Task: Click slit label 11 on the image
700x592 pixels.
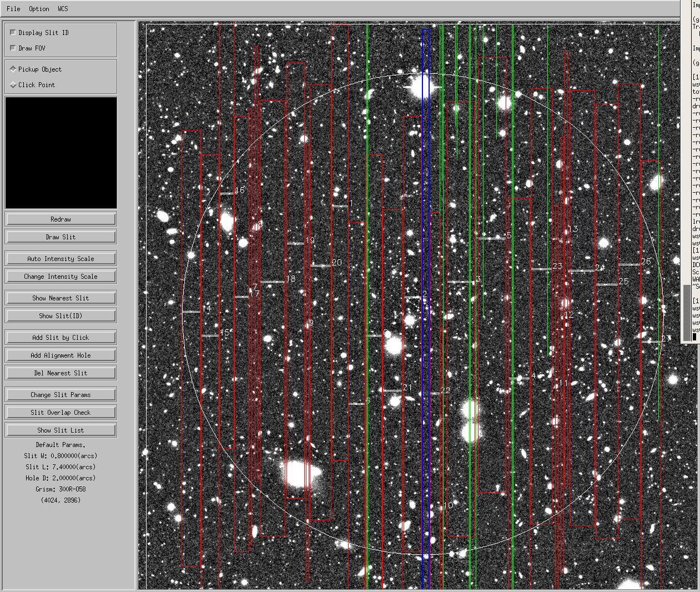Action: [563, 383]
